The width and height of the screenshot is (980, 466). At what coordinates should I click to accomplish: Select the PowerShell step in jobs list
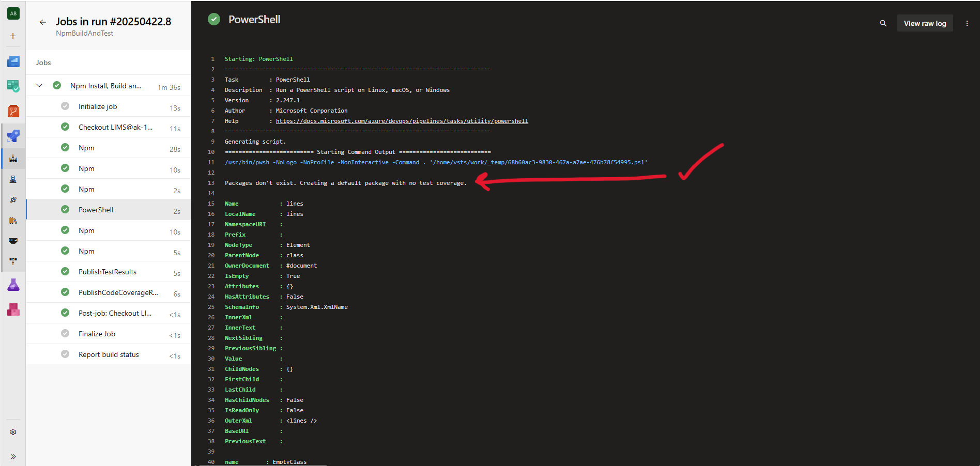pos(96,209)
